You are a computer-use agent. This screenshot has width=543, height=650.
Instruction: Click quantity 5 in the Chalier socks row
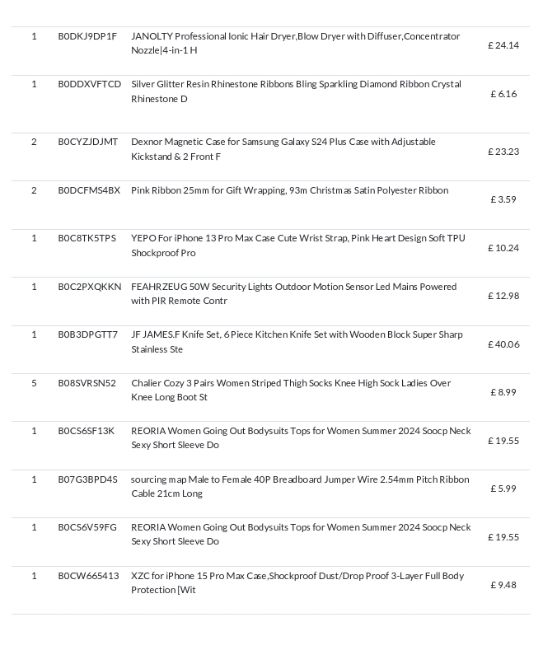pos(34,383)
